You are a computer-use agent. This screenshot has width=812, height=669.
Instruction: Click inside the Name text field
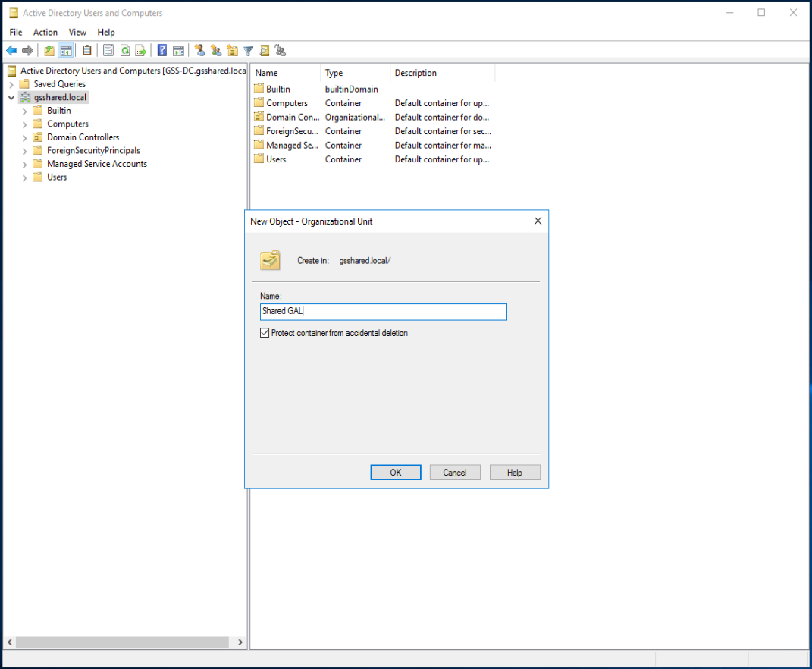point(383,312)
